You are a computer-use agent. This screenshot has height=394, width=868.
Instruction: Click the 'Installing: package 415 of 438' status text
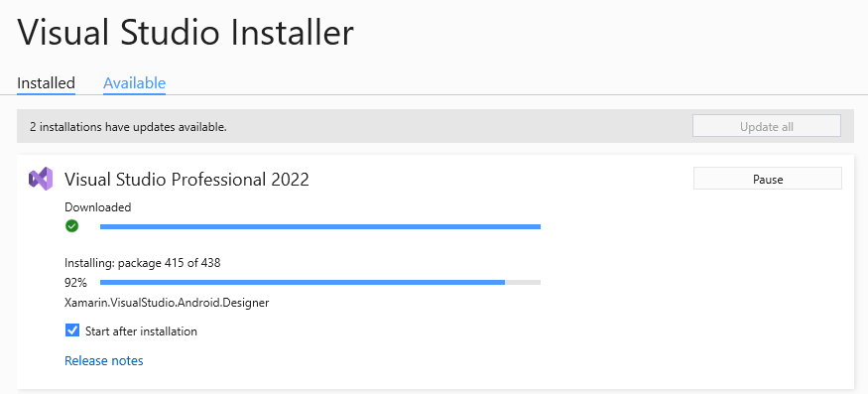pos(143,263)
